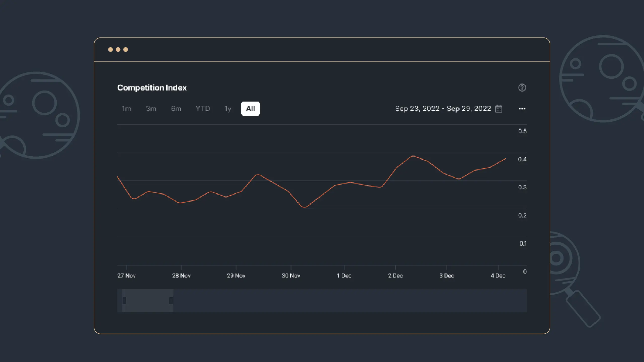
Task: Click the Sep 23 - Sep 29 date range
Action: click(x=443, y=109)
